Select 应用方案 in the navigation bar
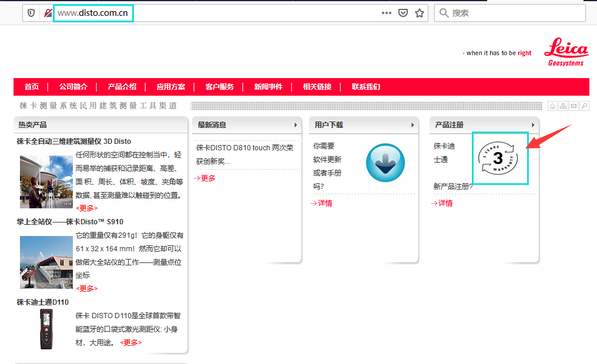 [x=171, y=87]
